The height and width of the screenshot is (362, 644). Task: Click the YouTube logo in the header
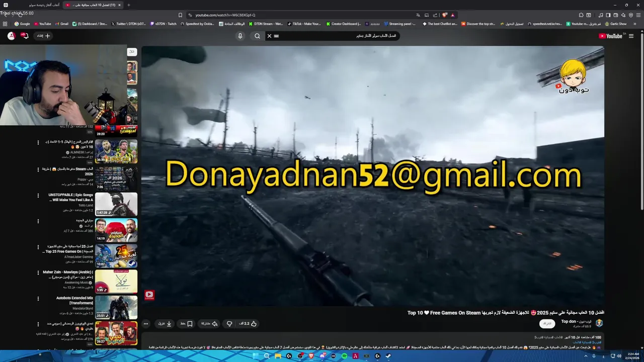[x=612, y=36]
